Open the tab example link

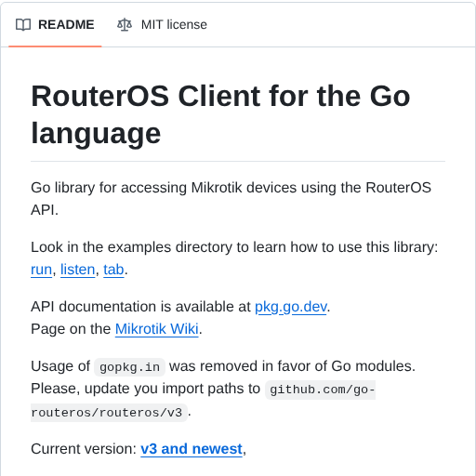(113, 270)
